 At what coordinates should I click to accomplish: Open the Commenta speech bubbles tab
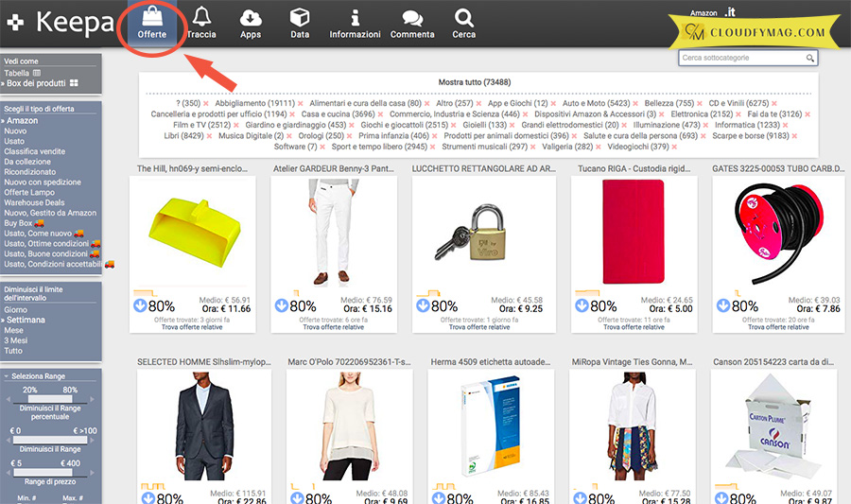(x=412, y=23)
